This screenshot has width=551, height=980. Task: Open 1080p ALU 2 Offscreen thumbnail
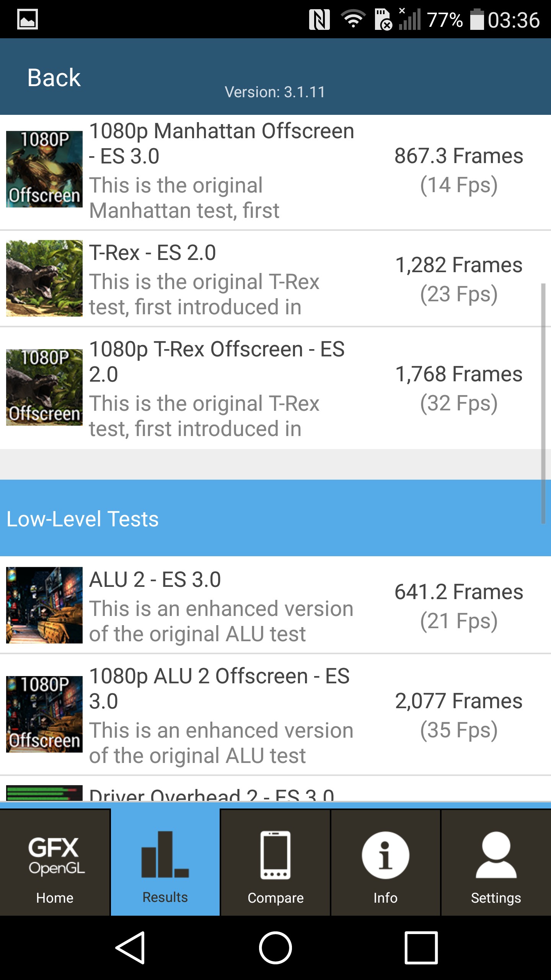click(44, 714)
